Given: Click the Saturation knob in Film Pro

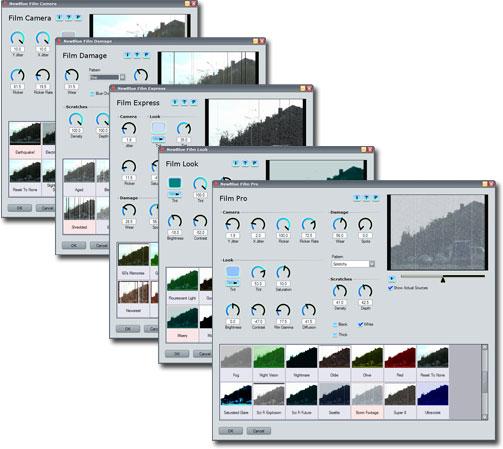Looking at the screenshot, I should point(283,273).
